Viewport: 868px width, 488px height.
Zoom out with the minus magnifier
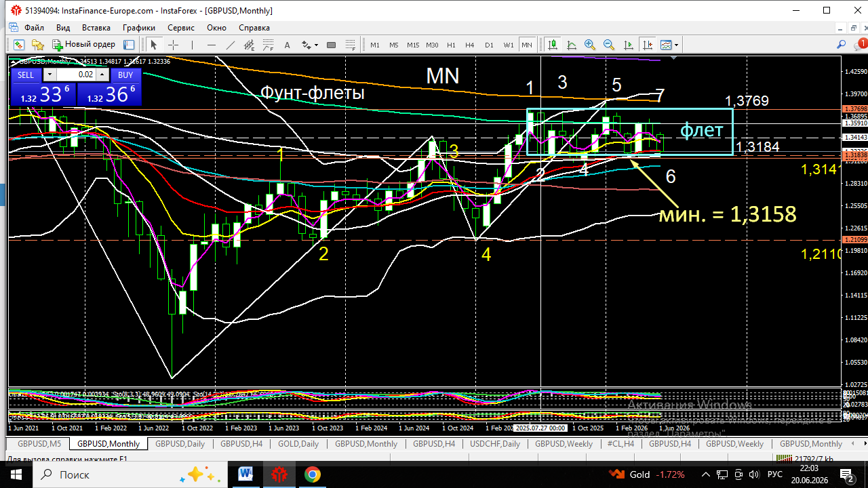point(609,45)
